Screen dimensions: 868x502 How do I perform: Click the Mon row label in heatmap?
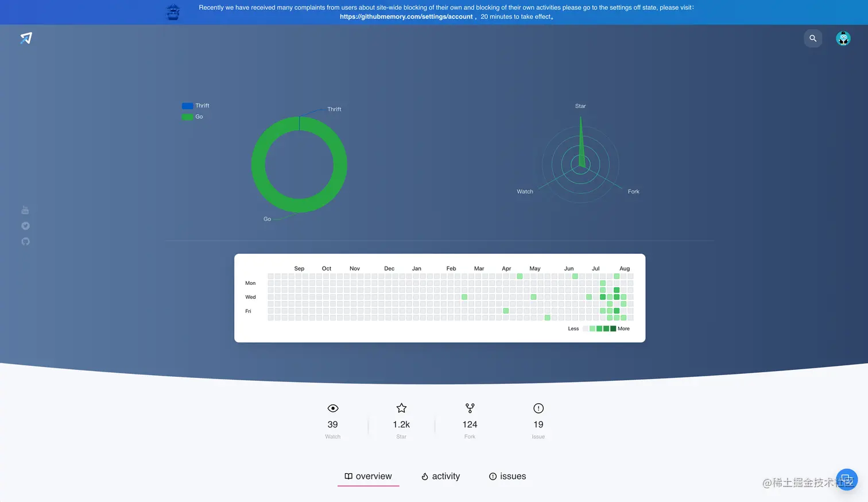coord(250,283)
